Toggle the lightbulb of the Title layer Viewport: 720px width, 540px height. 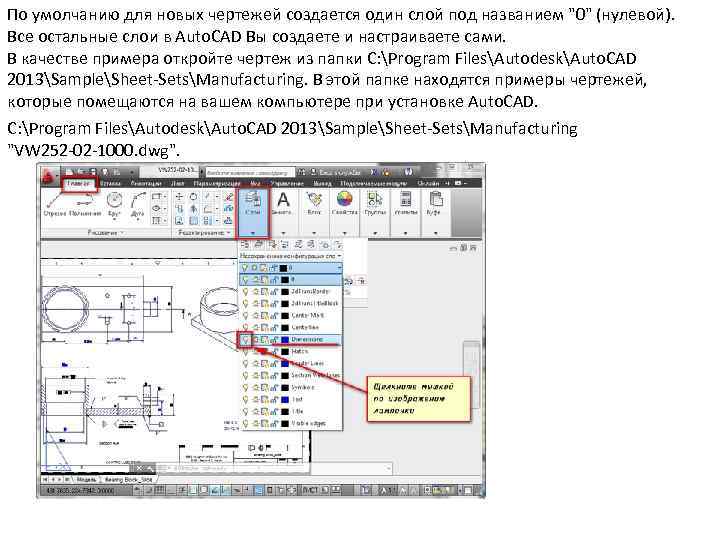(x=246, y=411)
